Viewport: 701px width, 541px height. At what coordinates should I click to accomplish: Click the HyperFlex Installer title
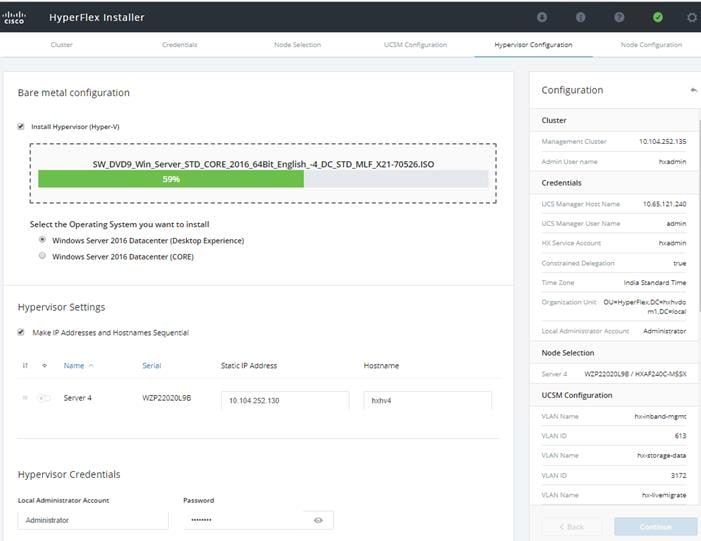coord(97,17)
